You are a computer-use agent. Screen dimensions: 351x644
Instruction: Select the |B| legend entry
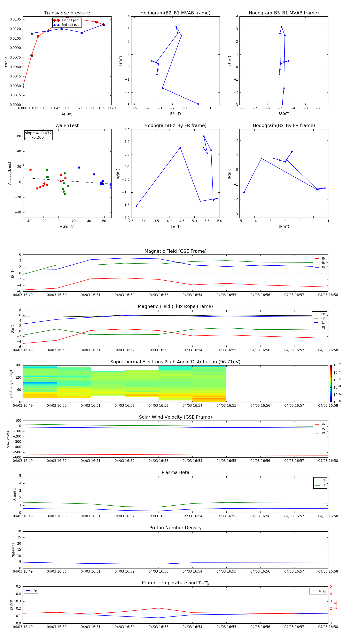(x=320, y=327)
